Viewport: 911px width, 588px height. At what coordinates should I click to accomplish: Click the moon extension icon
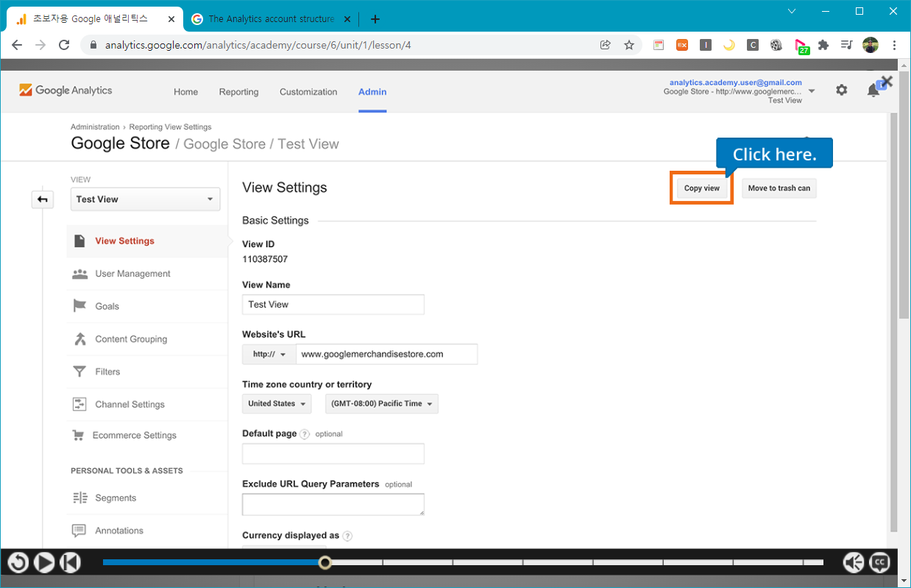click(729, 45)
